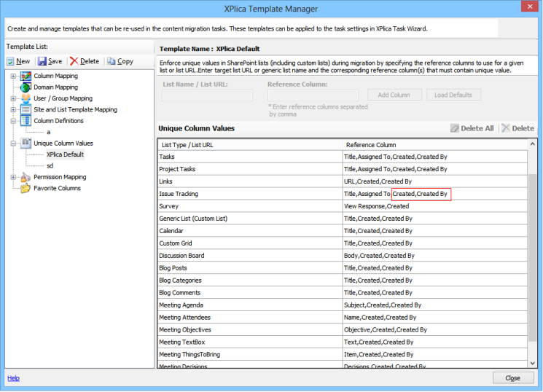Select the Links row
Viewport: 543px width, 392px height.
pyautogui.click(x=343, y=181)
